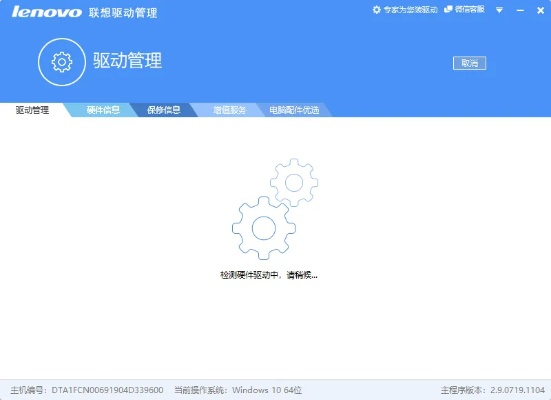Viewport: 551px width, 400px height.
Task: Click the large circular gear 驱动管理 icon
Action: point(62,62)
